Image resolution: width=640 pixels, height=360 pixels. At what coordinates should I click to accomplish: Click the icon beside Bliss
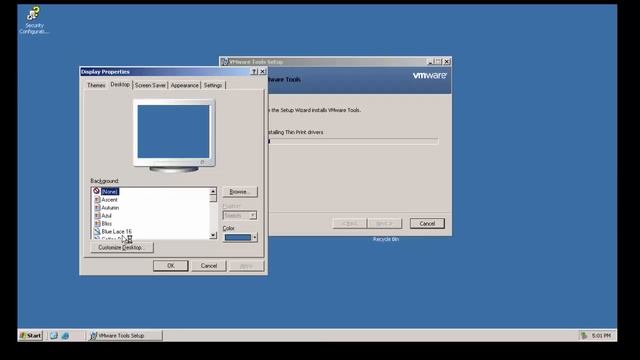tap(97, 224)
